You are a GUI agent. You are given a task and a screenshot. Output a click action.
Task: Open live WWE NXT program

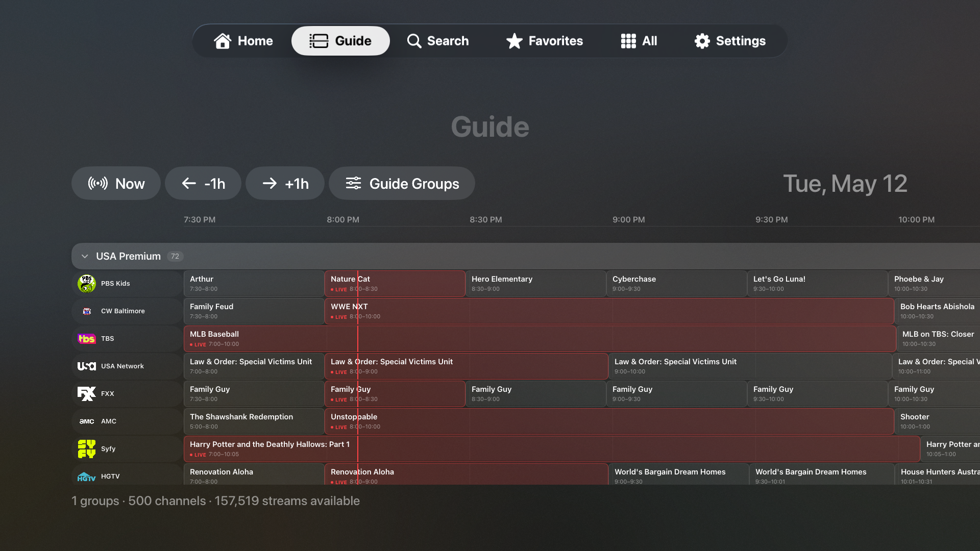click(x=609, y=311)
